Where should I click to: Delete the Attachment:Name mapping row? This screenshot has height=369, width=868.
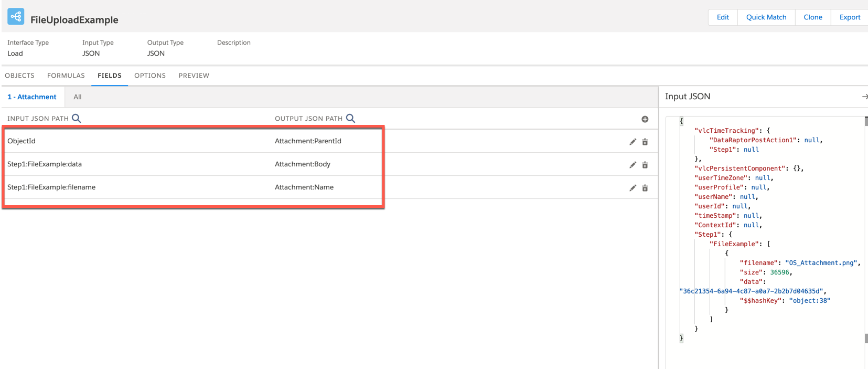coord(645,188)
